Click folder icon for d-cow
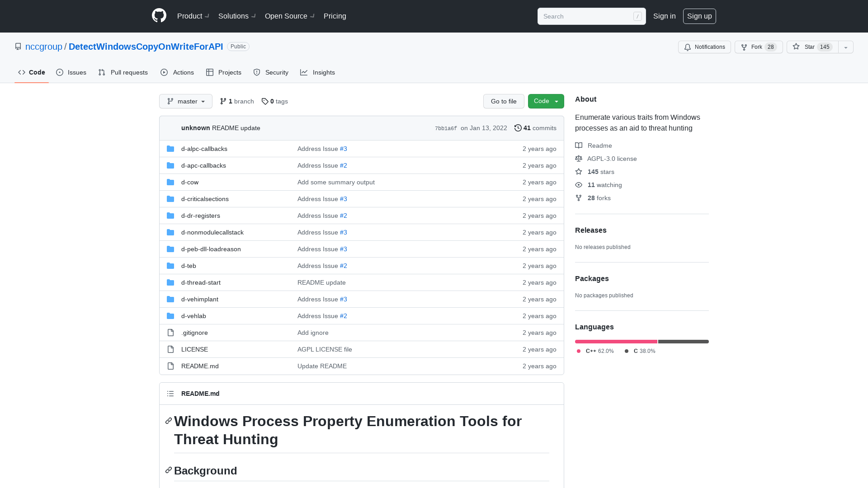 [x=170, y=182]
